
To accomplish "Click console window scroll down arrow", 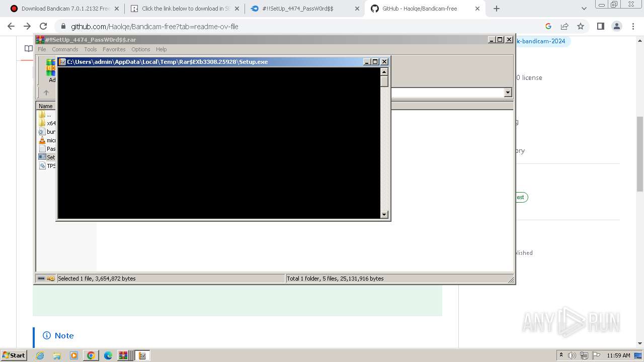I will pyautogui.click(x=384, y=215).
